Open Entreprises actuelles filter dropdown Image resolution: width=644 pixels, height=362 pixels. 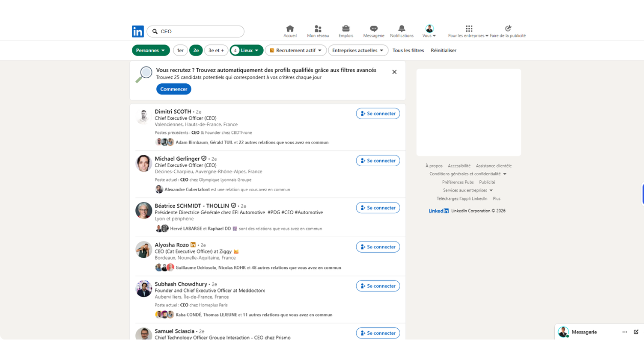coord(358,50)
